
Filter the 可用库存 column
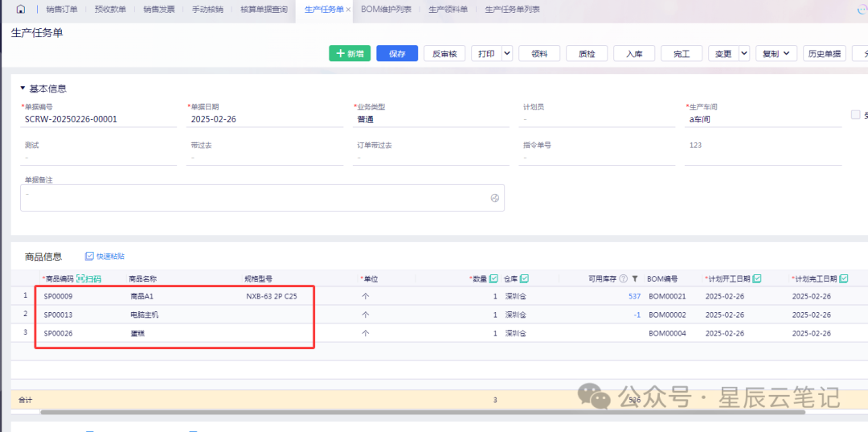635,278
